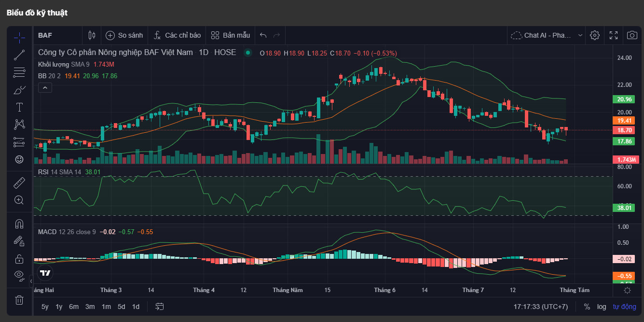Image resolution: width=644 pixels, height=322 pixels.
Task: Set time range to 1m
Action: [106, 307]
